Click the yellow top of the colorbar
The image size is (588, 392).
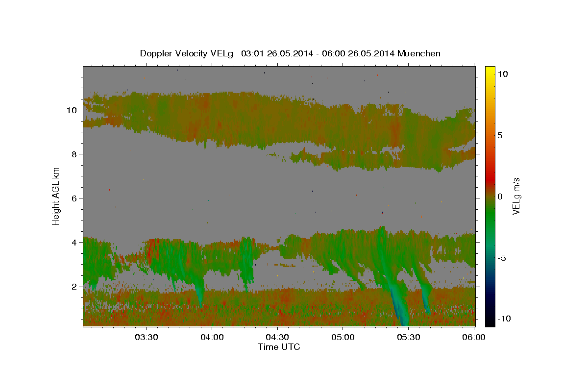coord(490,71)
